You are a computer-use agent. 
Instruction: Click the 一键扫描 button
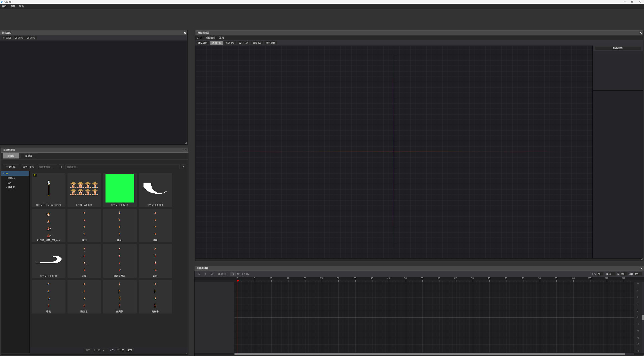[11, 167]
